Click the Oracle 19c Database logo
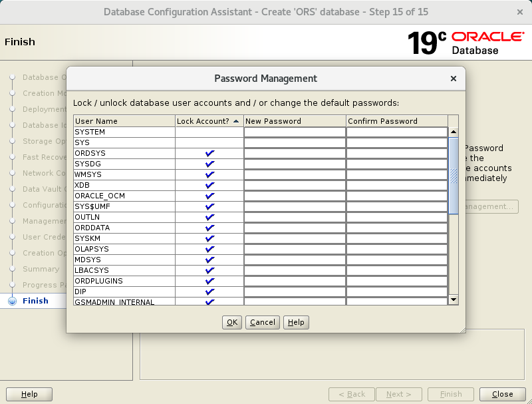Image resolution: width=532 pixels, height=404 pixels. (466, 43)
